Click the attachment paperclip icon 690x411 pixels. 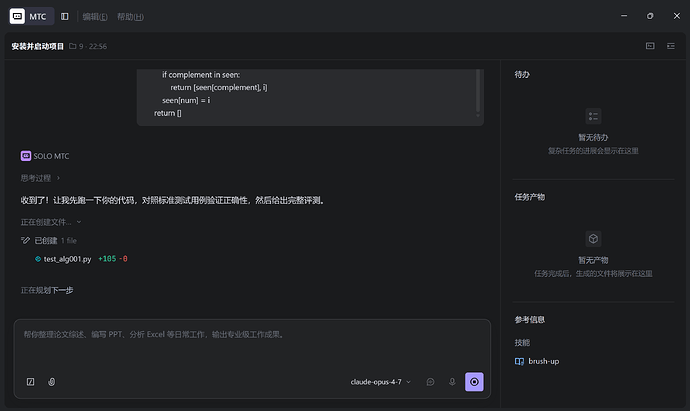pos(51,382)
